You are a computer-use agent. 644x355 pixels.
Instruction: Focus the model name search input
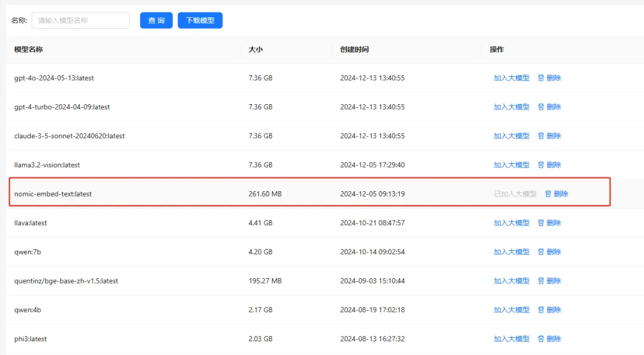tap(80, 20)
